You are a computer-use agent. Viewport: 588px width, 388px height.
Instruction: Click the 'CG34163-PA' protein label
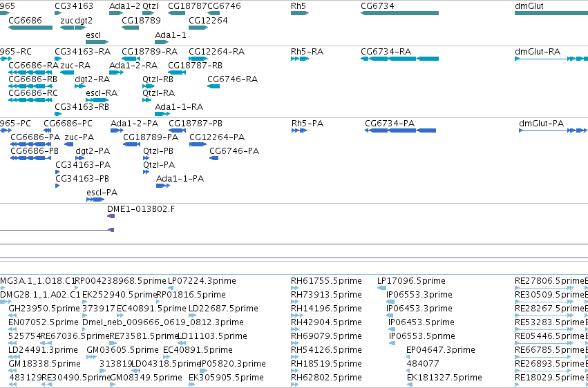pyautogui.click(x=83, y=165)
